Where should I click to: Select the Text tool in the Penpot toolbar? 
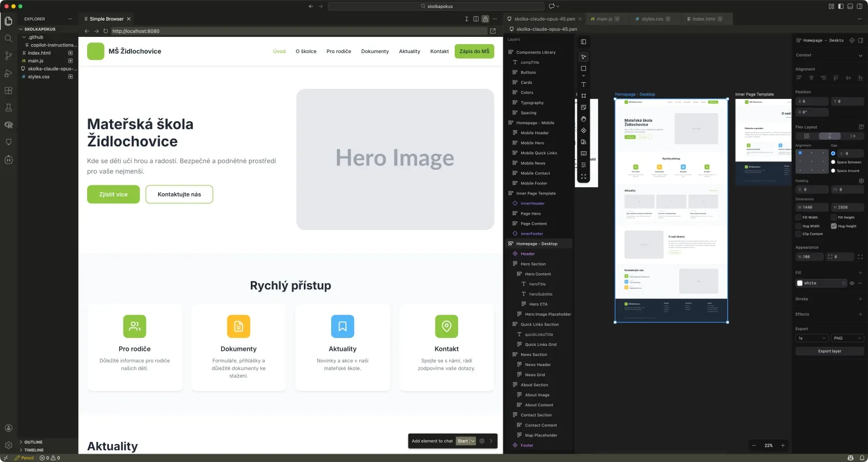point(583,84)
